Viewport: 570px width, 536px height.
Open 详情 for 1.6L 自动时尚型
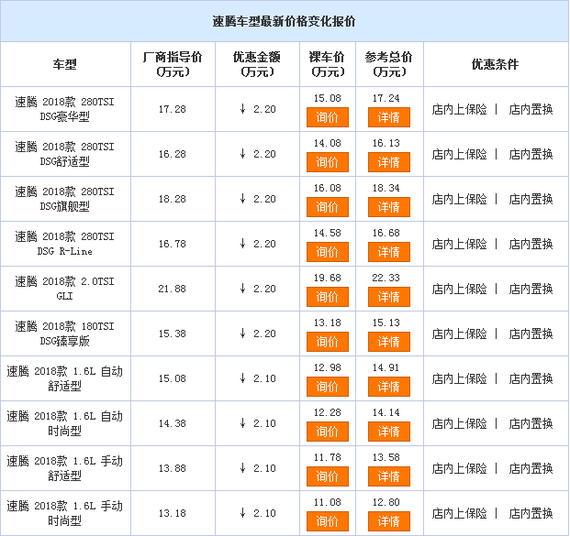click(x=389, y=432)
